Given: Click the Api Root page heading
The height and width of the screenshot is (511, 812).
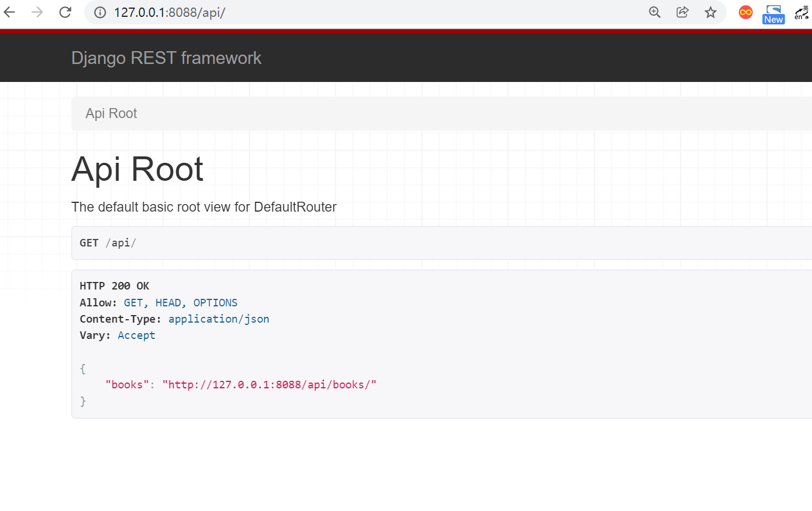Looking at the screenshot, I should 137,169.
